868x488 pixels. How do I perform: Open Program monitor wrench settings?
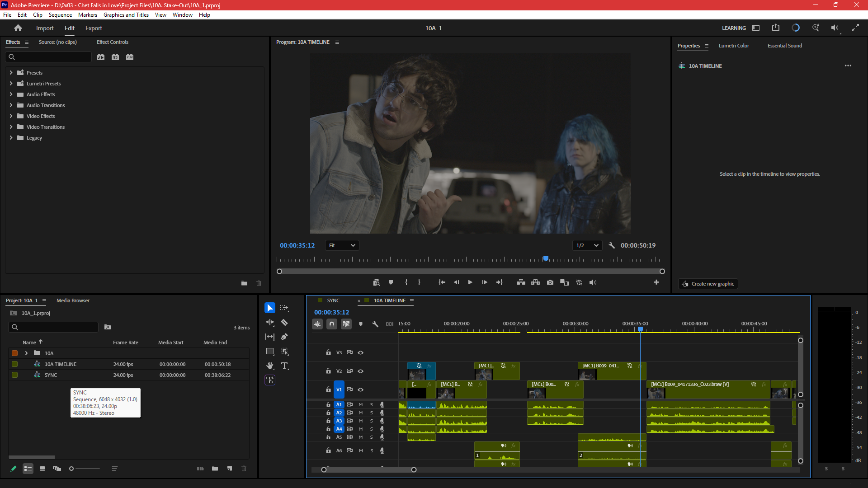pos(612,245)
